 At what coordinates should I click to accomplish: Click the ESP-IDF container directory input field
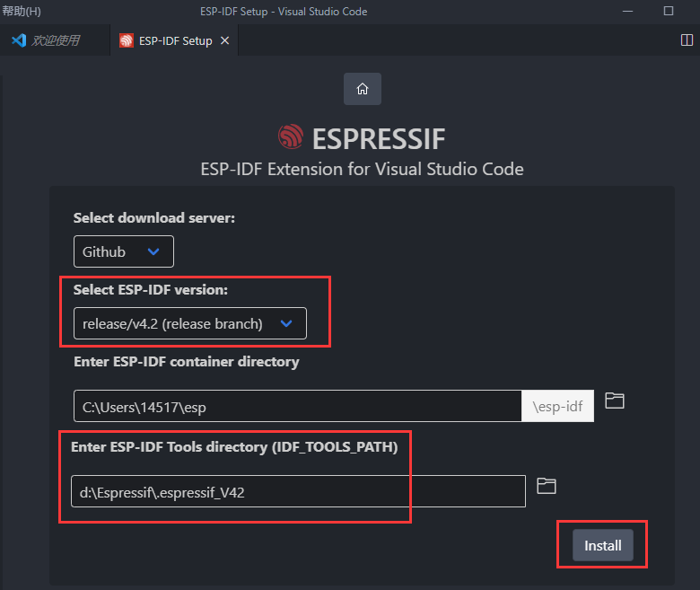tap(298, 406)
